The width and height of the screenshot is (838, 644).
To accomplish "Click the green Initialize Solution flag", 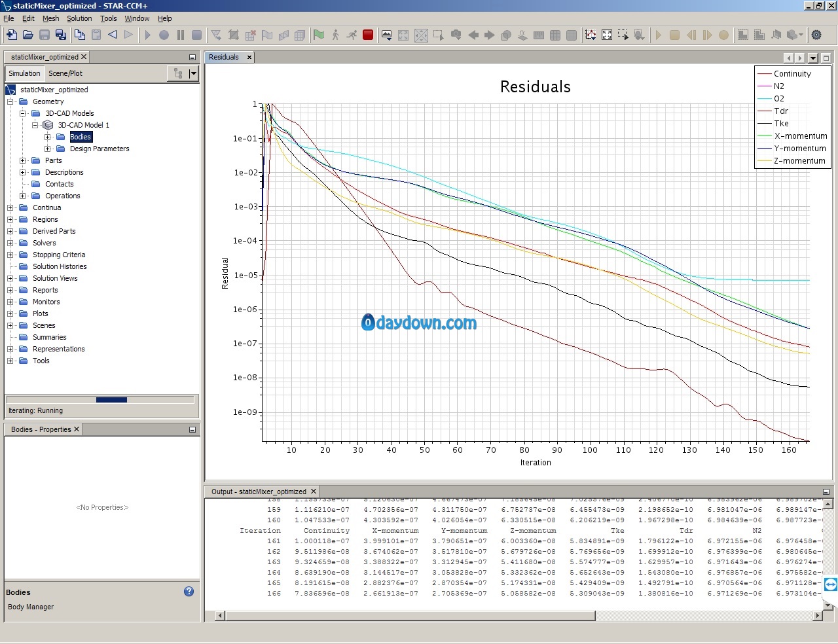I will (319, 35).
